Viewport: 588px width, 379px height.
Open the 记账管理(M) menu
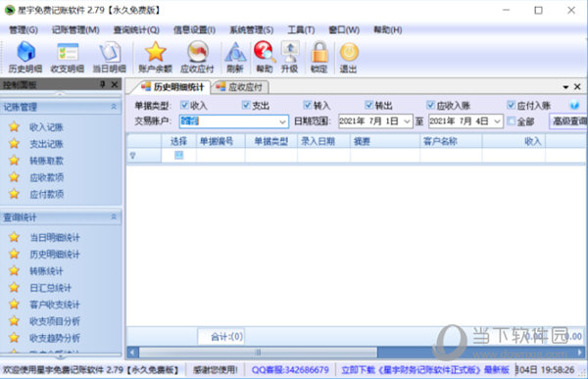point(75,29)
